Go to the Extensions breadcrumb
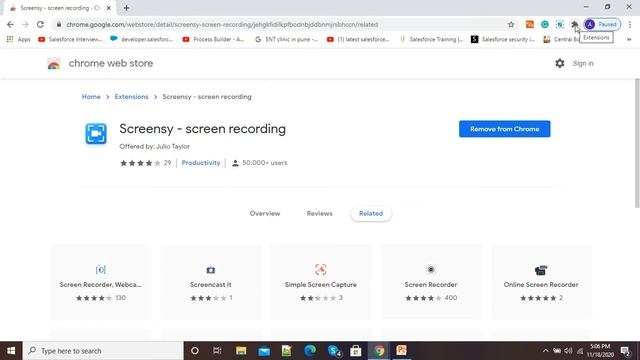640x360 pixels. 131,97
